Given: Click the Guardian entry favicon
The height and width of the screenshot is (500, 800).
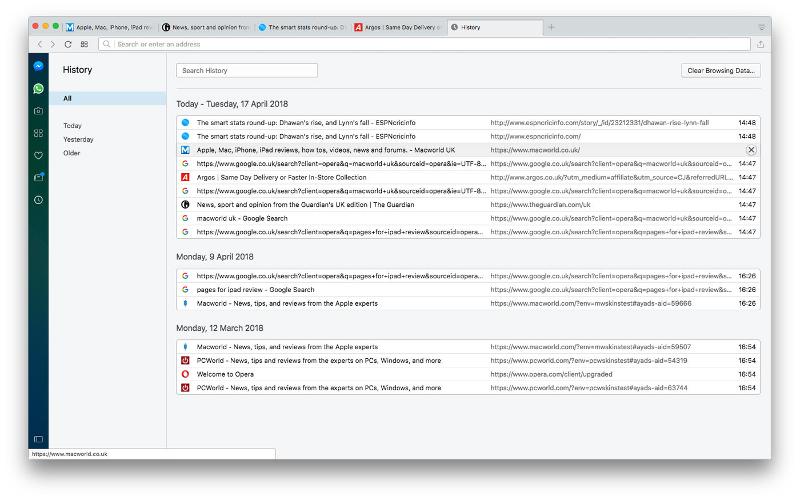Looking at the screenshot, I should click(x=185, y=205).
